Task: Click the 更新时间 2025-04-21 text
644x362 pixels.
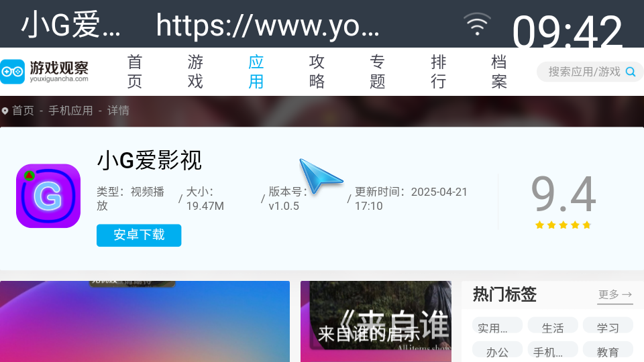Action: pyautogui.click(x=411, y=198)
